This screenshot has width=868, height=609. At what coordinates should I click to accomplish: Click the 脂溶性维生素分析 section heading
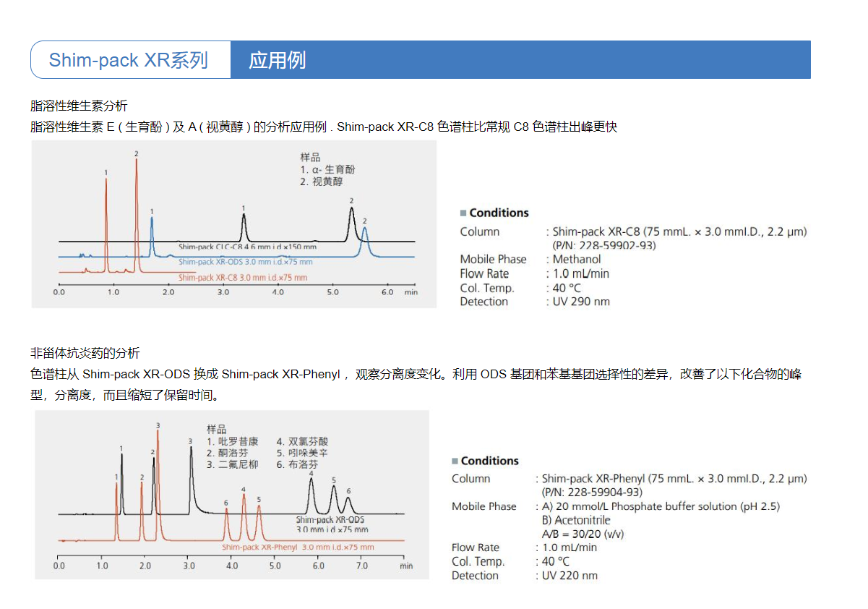tap(79, 106)
